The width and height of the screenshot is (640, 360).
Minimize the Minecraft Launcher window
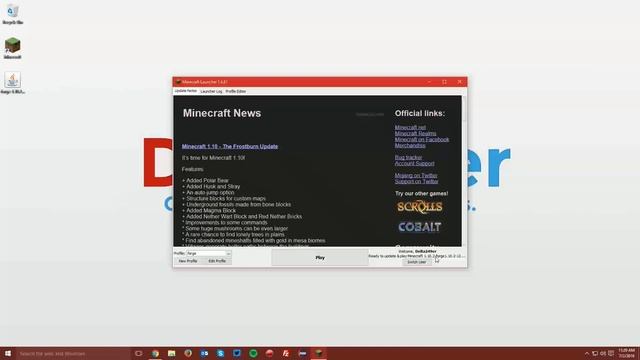click(x=429, y=82)
